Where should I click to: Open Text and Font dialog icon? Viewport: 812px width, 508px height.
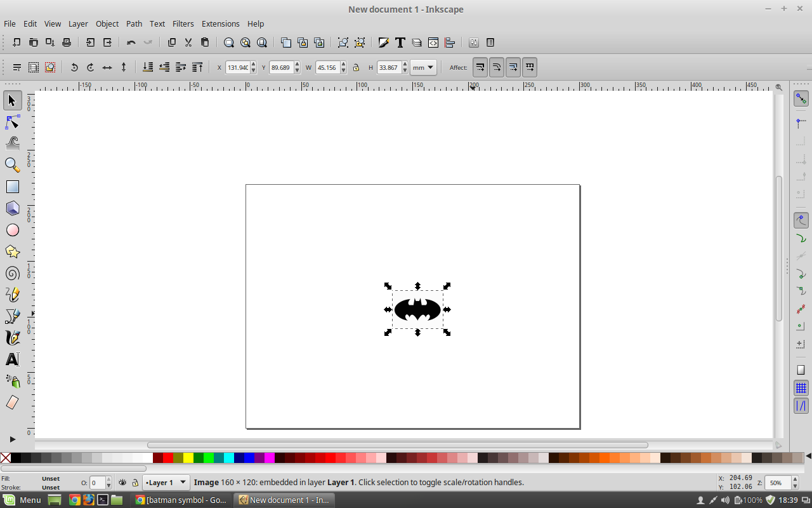click(x=400, y=43)
